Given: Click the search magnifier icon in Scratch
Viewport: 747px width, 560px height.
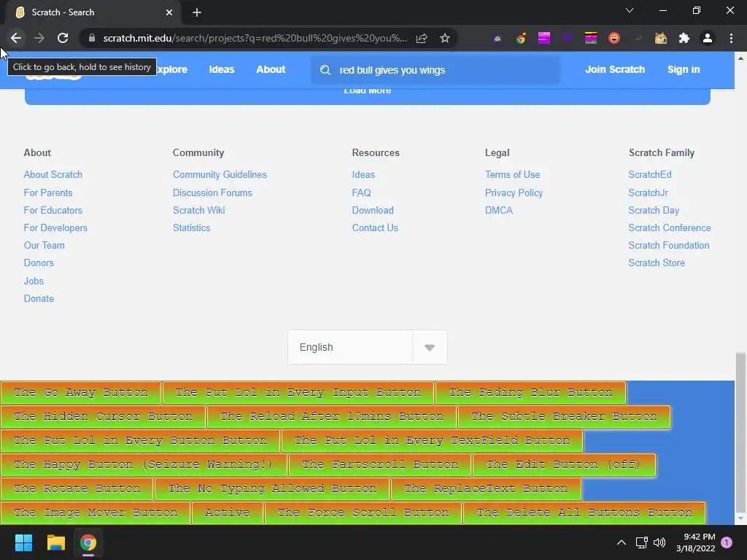Looking at the screenshot, I should pyautogui.click(x=325, y=70).
